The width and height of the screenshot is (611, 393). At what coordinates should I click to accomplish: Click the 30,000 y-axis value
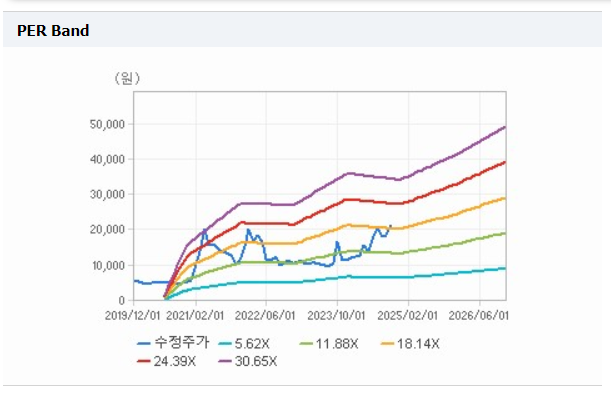[107, 194]
